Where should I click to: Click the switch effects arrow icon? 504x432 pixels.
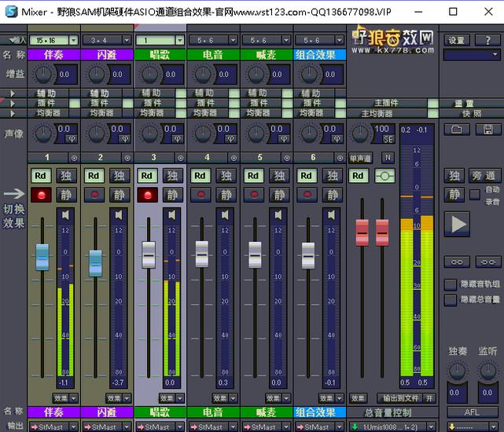tap(14, 194)
